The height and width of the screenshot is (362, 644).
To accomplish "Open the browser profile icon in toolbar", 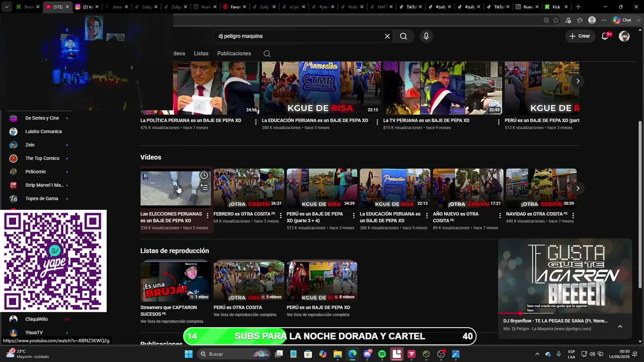I will (592, 20).
